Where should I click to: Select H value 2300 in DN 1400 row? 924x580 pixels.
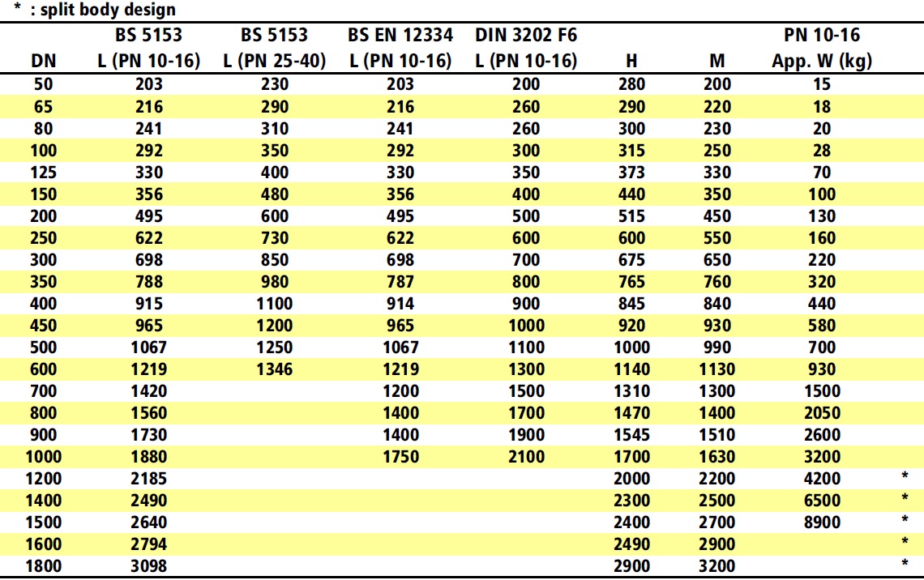(x=631, y=501)
